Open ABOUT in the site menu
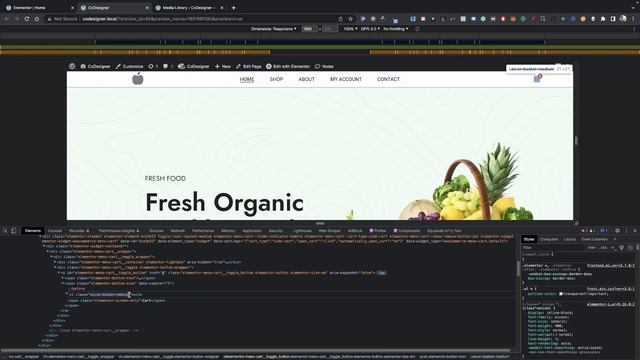Screen dimensions: 640x360 307,79
